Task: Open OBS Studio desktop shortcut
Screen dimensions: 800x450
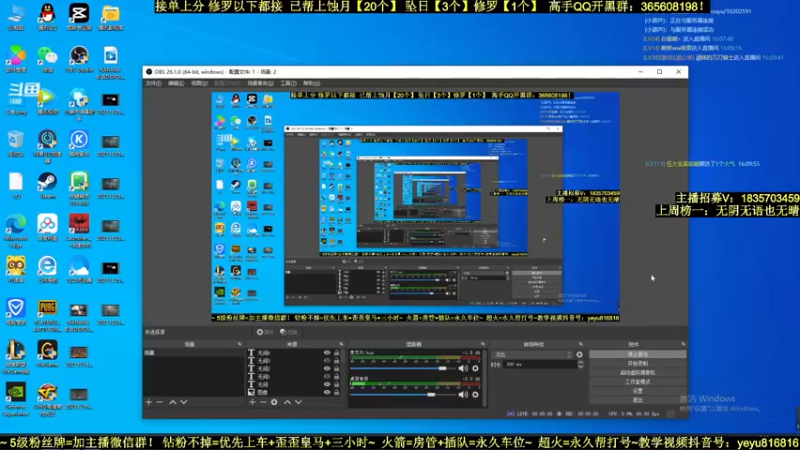Action: [79, 59]
